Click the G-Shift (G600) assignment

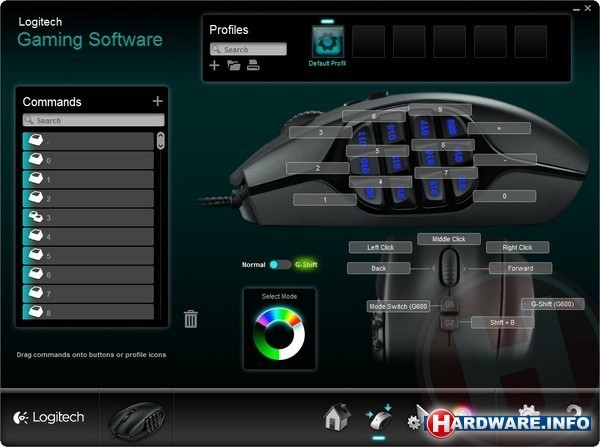pyautogui.click(x=553, y=304)
